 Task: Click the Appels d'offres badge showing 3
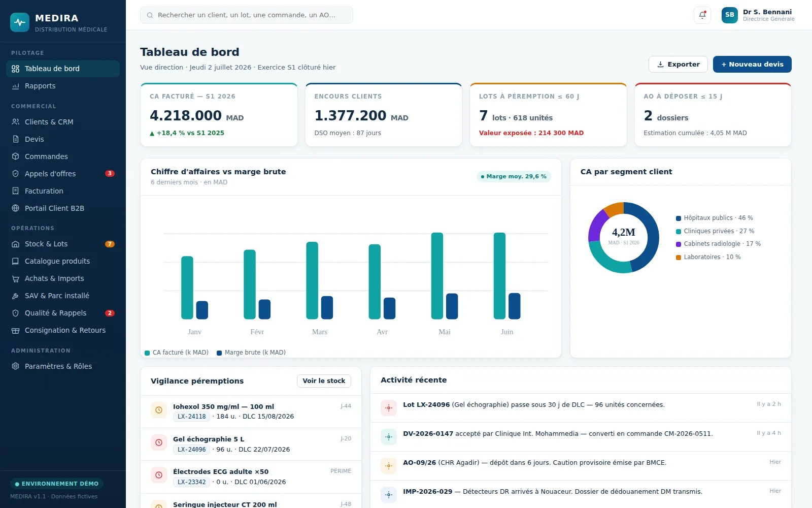pyautogui.click(x=110, y=174)
